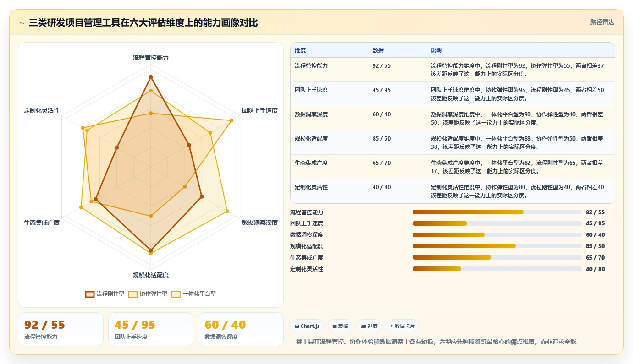The width and height of the screenshot is (633, 364).
Task: Click the 85 / 50 value beside progress bar
Action: point(595,246)
